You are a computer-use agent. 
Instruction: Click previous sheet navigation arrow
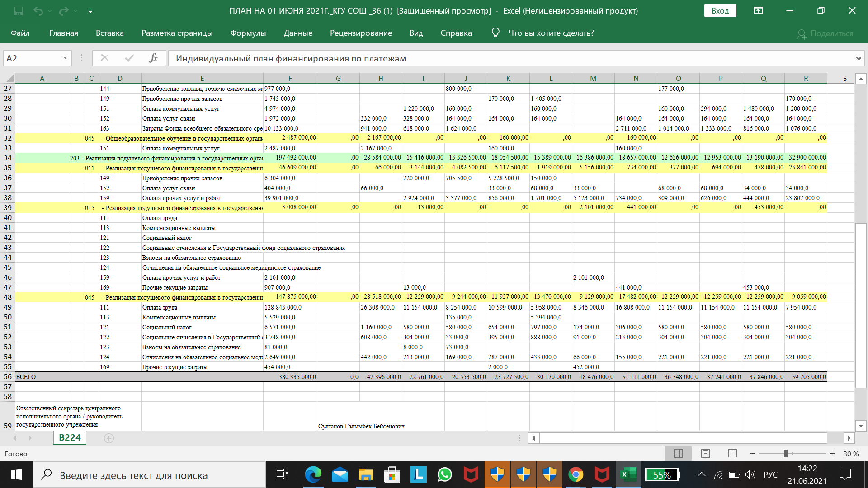click(15, 438)
